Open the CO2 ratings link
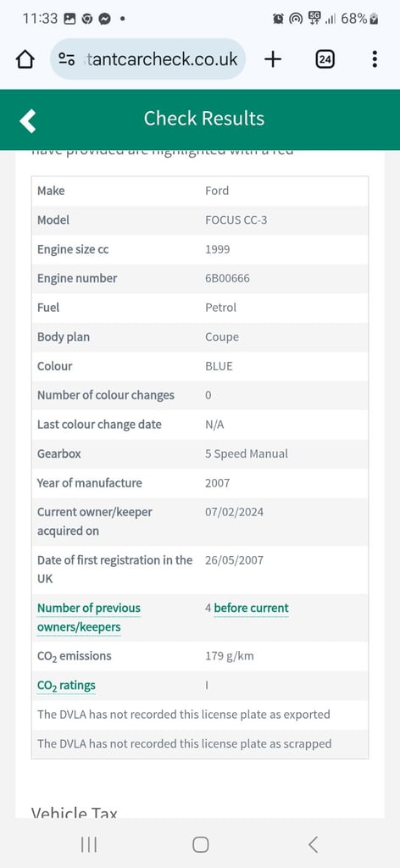 coord(66,686)
